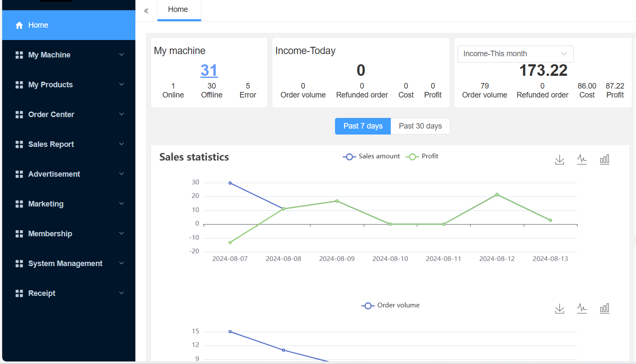Click the 2024-08-12 Profit data point
Image resolution: width=636 pixels, height=364 pixels.
497,195
